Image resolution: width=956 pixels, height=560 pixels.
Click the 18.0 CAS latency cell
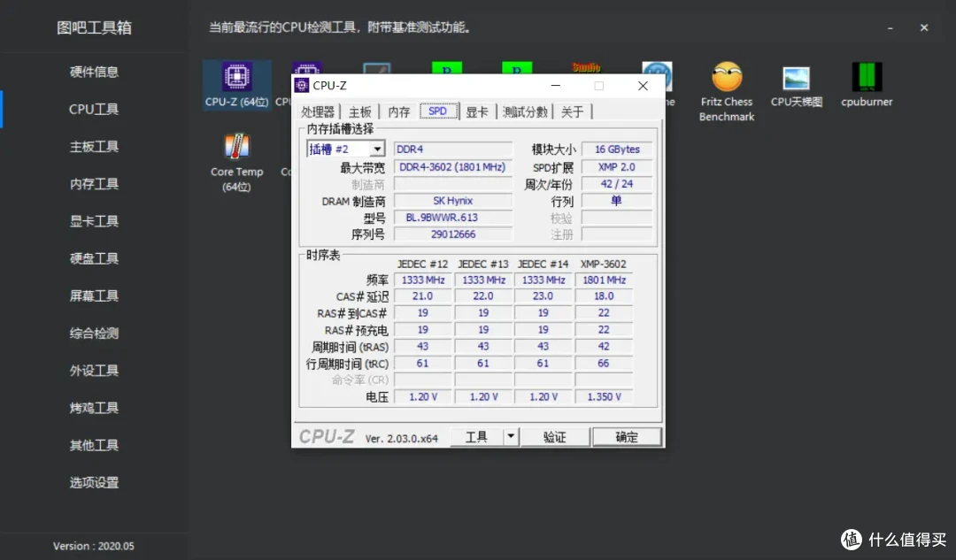pyautogui.click(x=604, y=296)
